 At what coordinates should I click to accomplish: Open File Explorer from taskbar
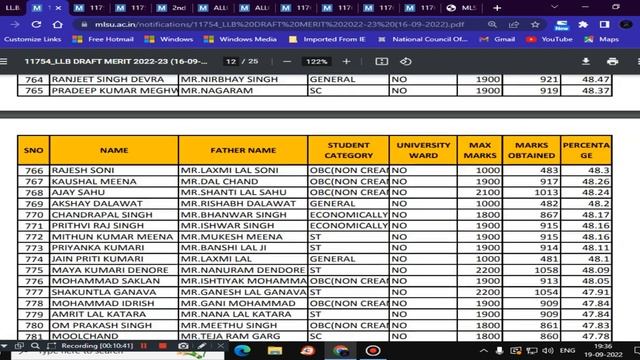tap(275, 351)
